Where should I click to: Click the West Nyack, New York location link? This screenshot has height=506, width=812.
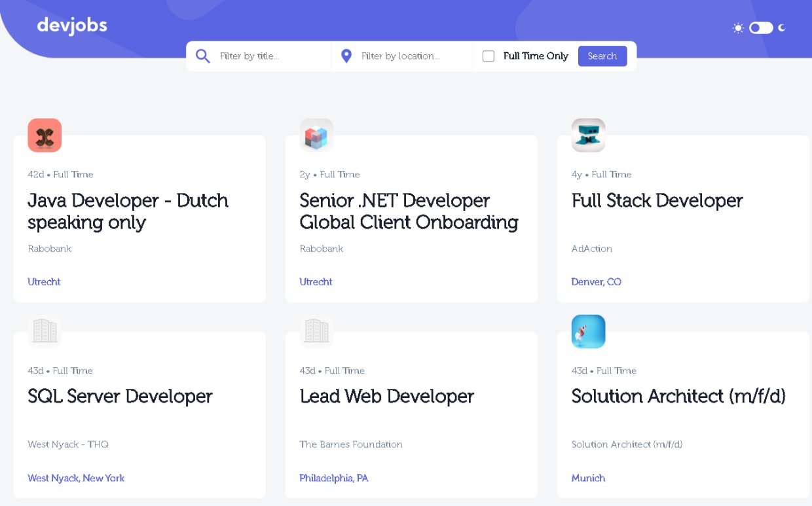click(76, 478)
